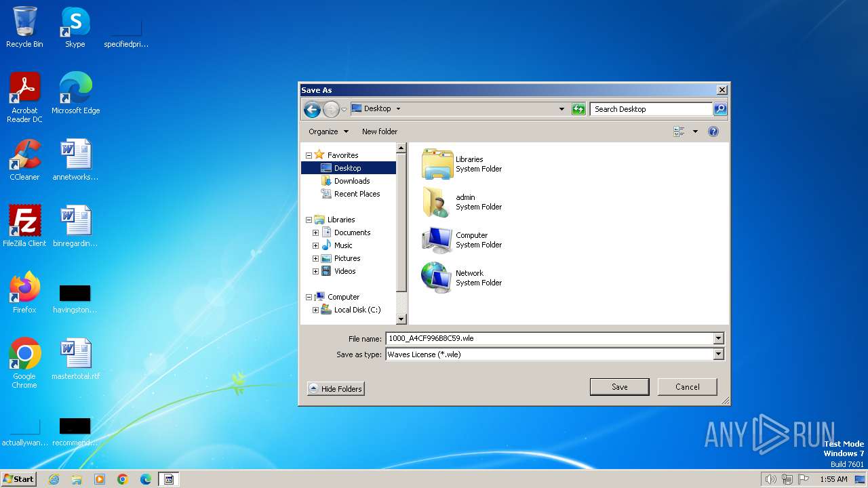The height and width of the screenshot is (488, 868).
Task: Select mastertotal.rtf desktop file
Action: (75, 359)
